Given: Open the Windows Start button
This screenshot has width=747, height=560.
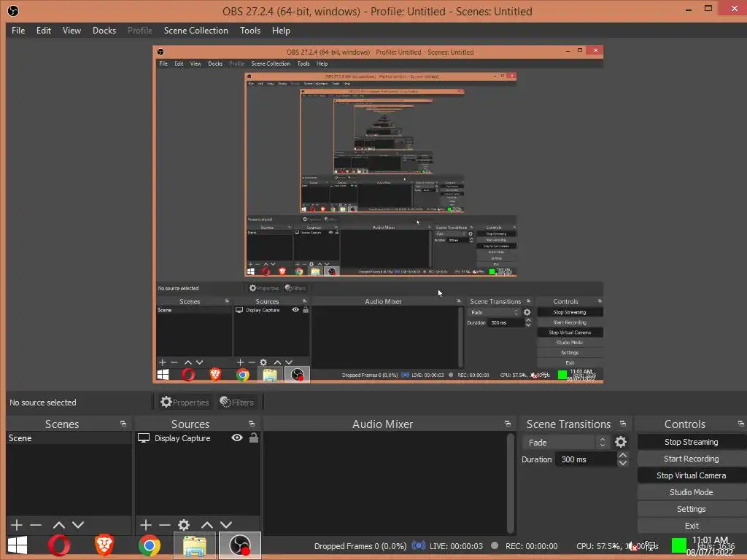Looking at the screenshot, I should 18,545.
